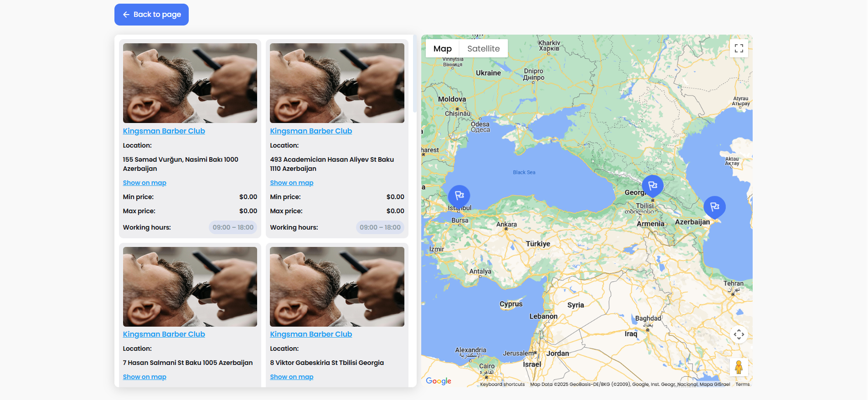Click barber photo of Hasan Salmani St card
Screen dimensions: 868x400
tap(190, 287)
